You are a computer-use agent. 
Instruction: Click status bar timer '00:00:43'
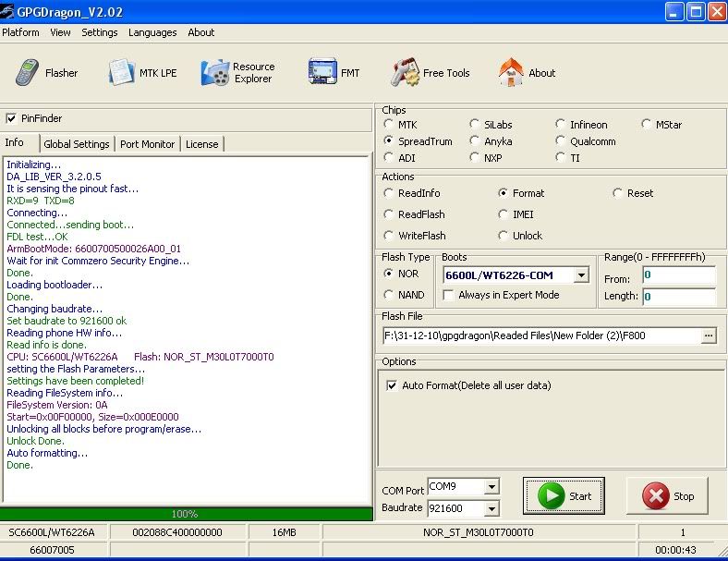(675, 550)
